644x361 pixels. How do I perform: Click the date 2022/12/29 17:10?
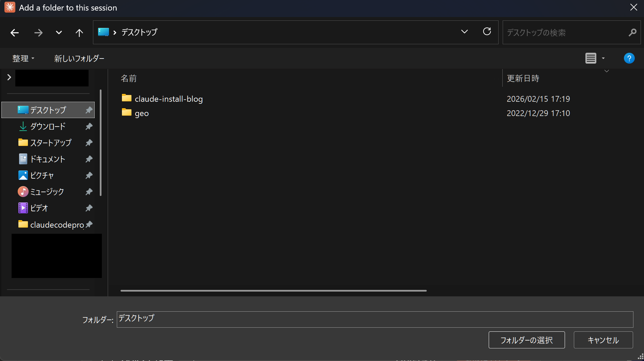pos(538,113)
